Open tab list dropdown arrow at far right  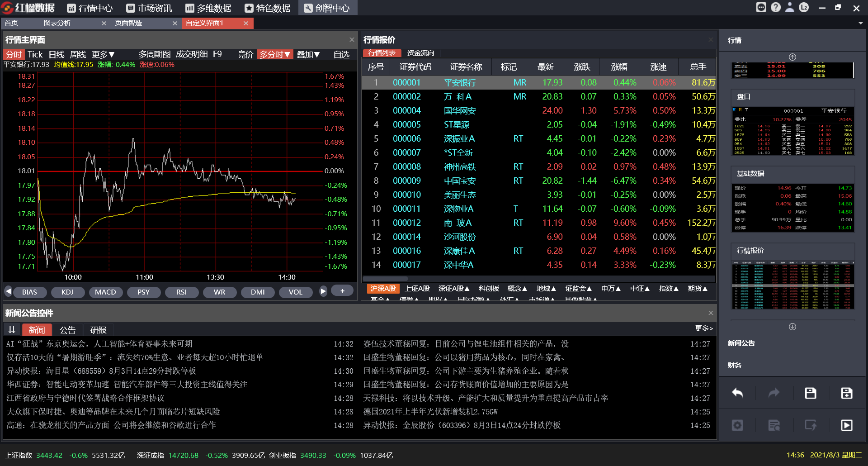pos(860,23)
